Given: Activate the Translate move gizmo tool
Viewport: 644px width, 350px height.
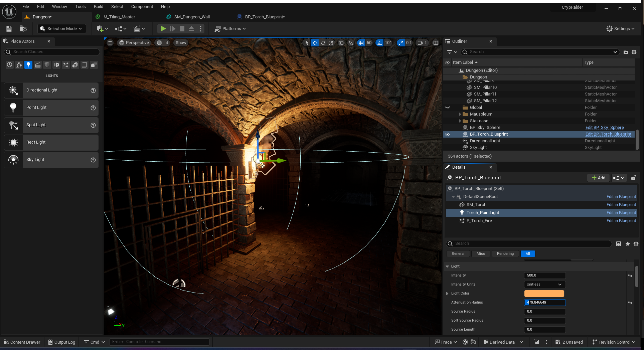Looking at the screenshot, I should pos(315,43).
